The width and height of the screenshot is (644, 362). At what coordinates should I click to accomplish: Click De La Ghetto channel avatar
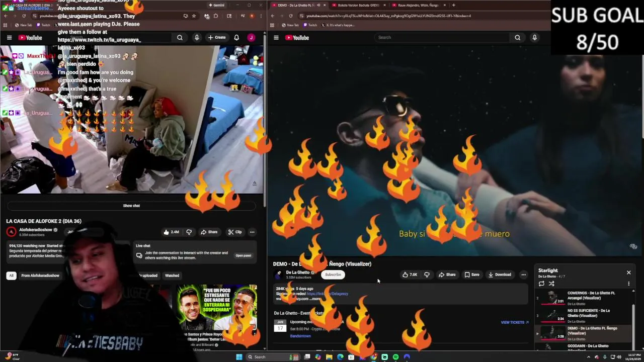click(x=278, y=275)
